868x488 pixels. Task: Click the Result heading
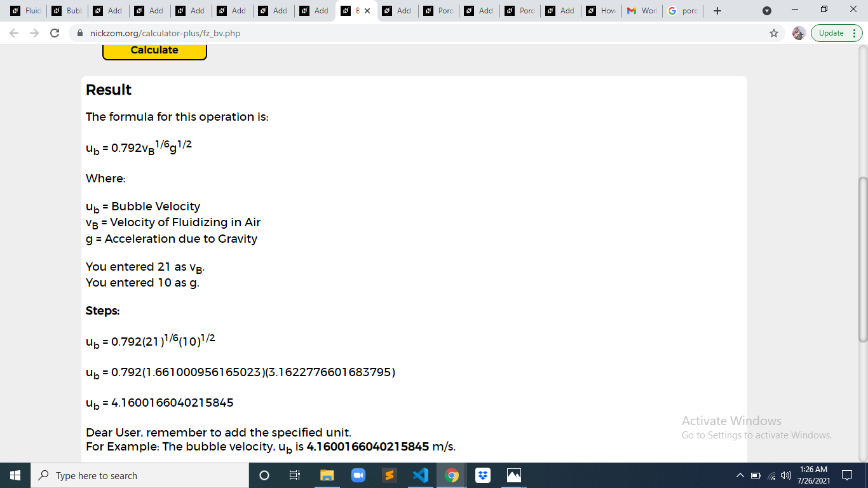(x=109, y=90)
